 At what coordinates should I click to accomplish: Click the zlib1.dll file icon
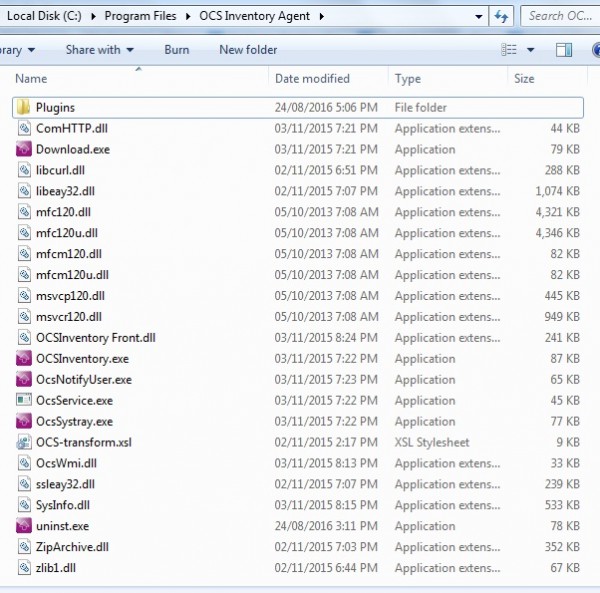pos(24,568)
